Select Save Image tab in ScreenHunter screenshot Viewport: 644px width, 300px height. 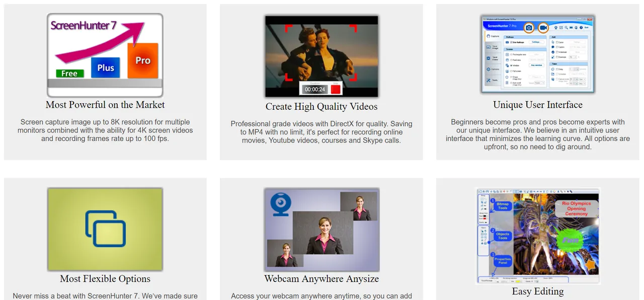click(493, 47)
